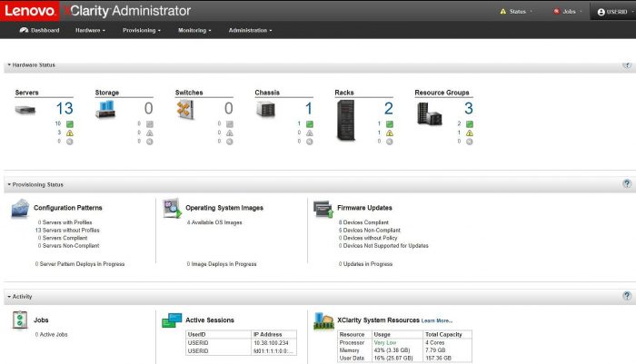Open help for Provisioning Status section
Viewport: 636px width, 364px height.
627,184
